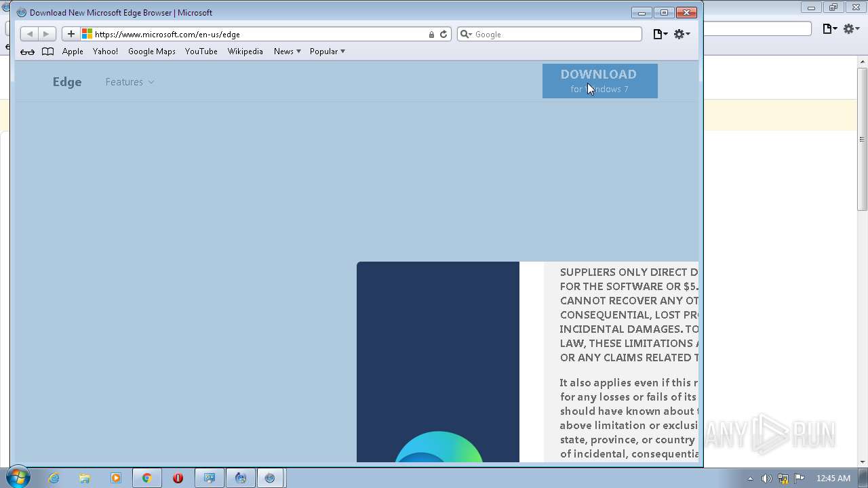Open the gear menu in the background window
Viewport: 868px width, 488px height.
click(x=852, y=28)
